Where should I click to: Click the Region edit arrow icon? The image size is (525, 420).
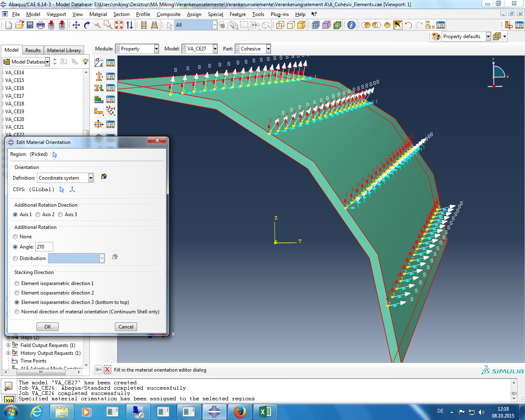pos(55,155)
